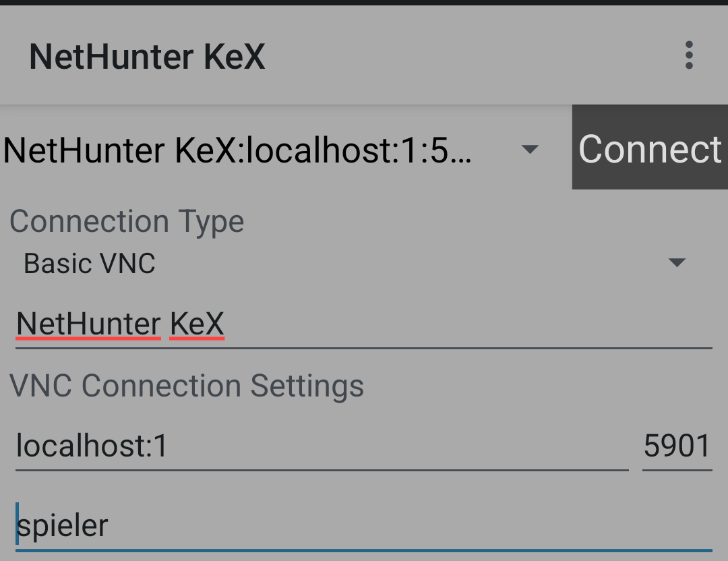Click the VNC Connection Settings heading
728x561 pixels.
coord(187,386)
